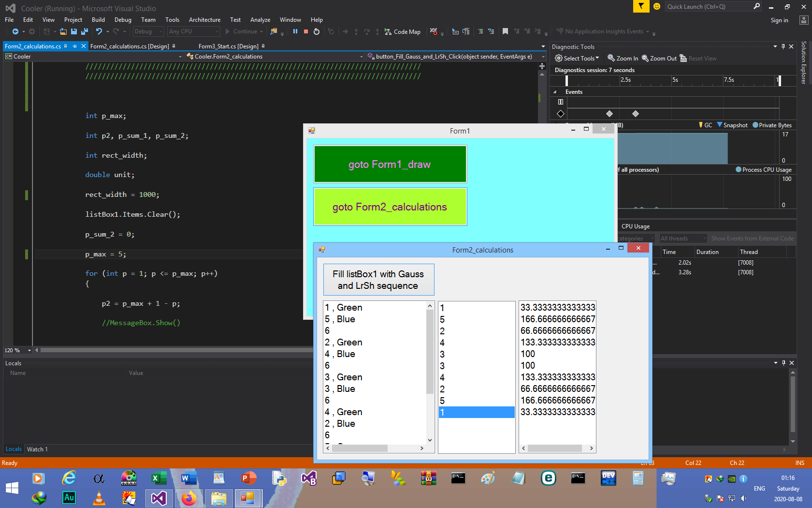Open file icon in toolbar
The height and width of the screenshot is (508, 812).
click(63, 31)
